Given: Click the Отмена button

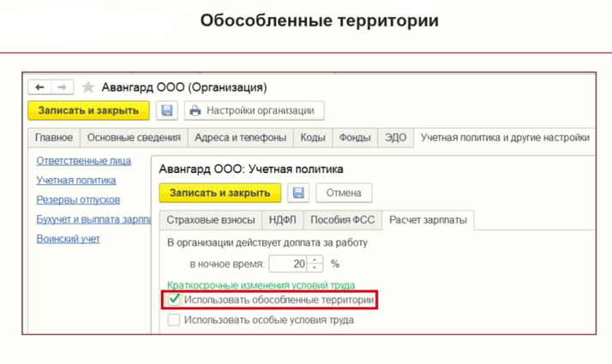Looking at the screenshot, I should (344, 193).
